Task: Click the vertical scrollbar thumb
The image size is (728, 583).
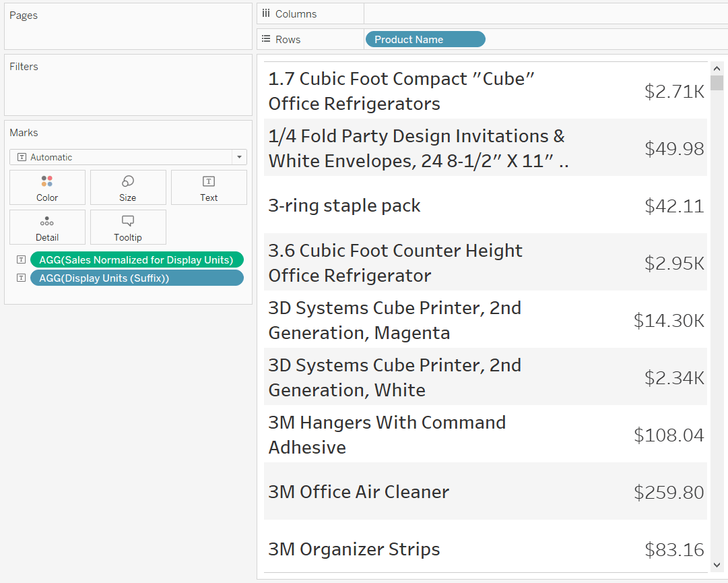Action: point(717,83)
